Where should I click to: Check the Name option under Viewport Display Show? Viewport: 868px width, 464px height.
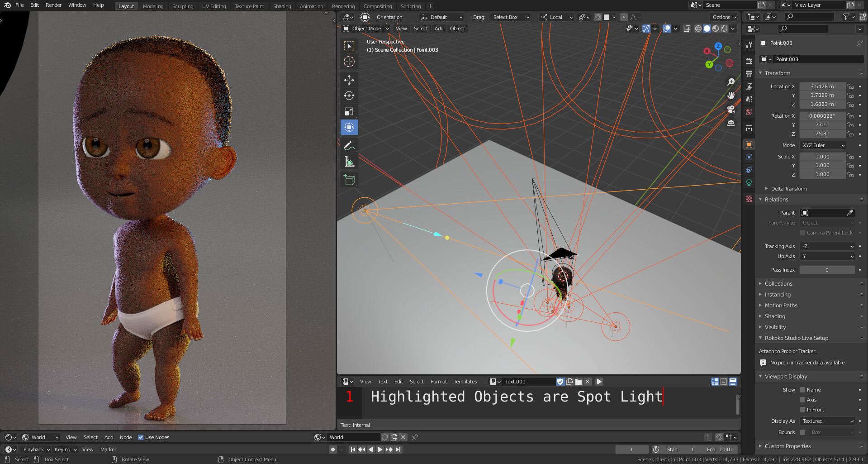click(803, 390)
